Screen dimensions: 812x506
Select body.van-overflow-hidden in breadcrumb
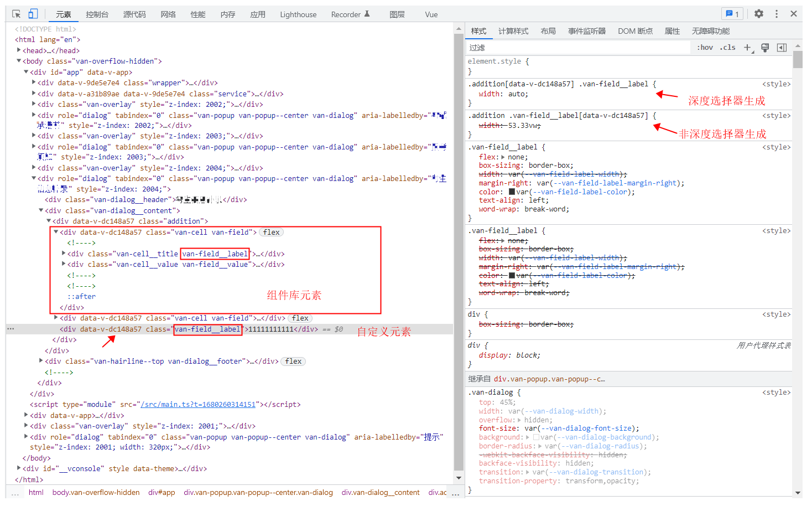96,493
